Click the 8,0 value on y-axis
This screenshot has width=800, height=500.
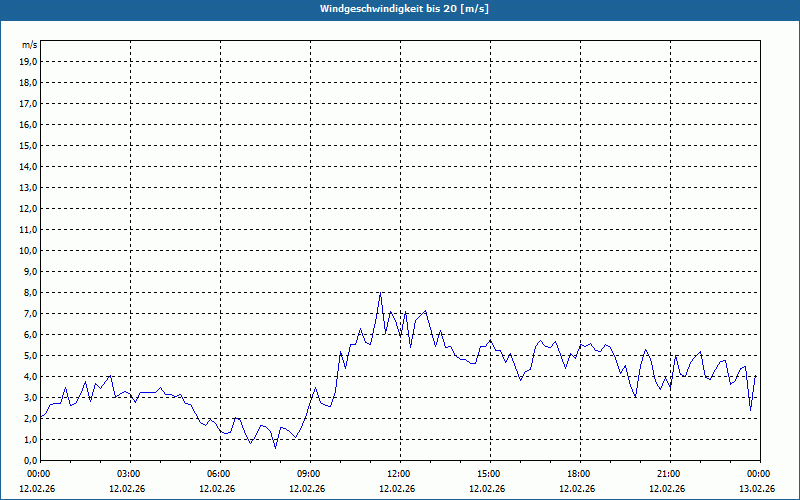(x=29, y=292)
